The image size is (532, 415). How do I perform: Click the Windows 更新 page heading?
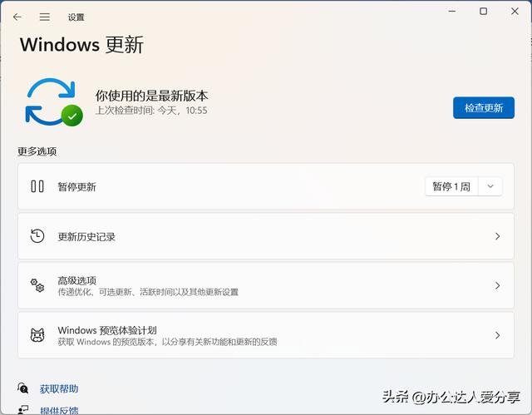coord(81,44)
